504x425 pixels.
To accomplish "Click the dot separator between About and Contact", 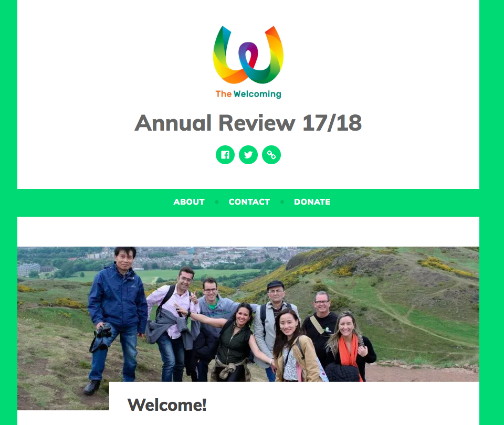I will pyautogui.click(x=217, y=201).
